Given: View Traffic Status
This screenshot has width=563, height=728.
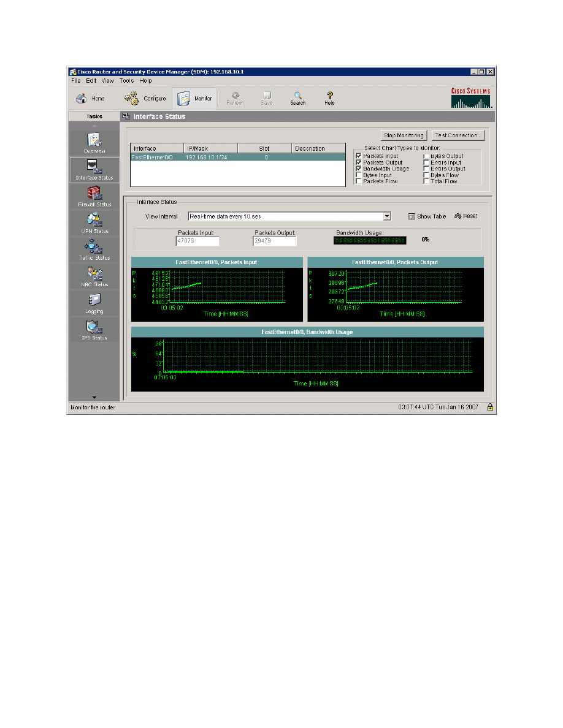Looking at the screenshot, I should [x=94, y=249].
